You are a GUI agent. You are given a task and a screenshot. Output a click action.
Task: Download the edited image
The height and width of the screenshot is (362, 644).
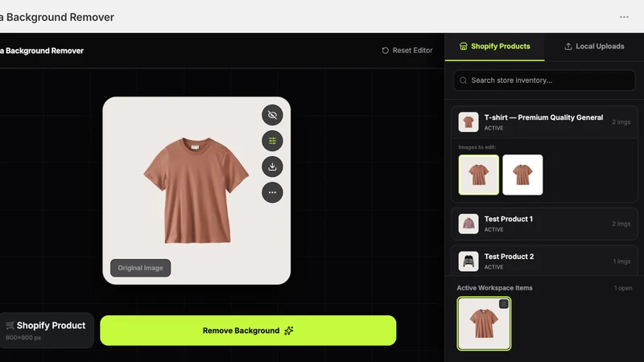click(272, 167)
